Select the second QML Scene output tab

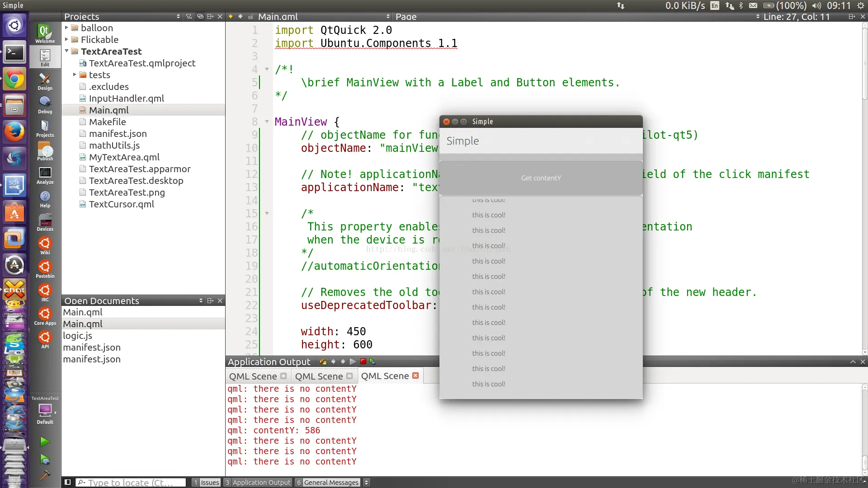[319, 376]
